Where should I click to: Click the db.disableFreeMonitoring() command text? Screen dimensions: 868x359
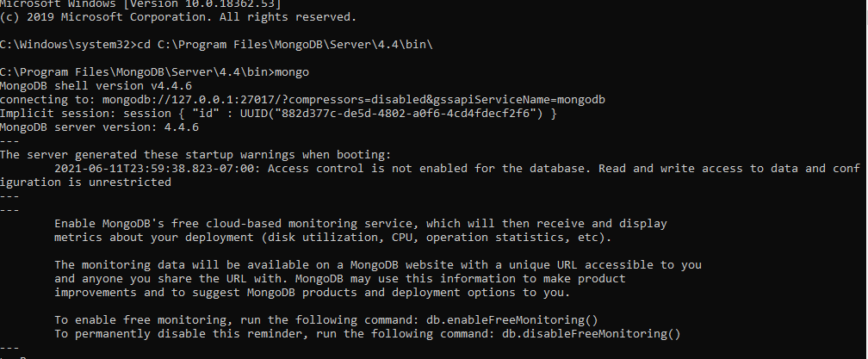click(x=587, y=333)
